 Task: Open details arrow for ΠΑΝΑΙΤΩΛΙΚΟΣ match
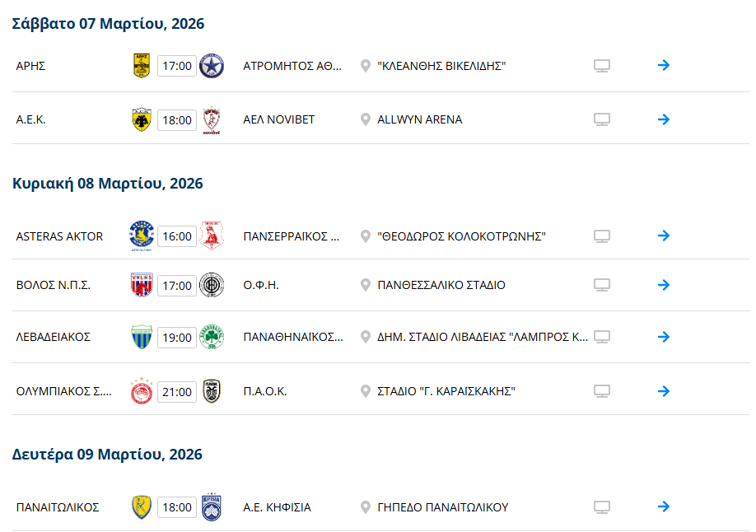click(664, 506)
